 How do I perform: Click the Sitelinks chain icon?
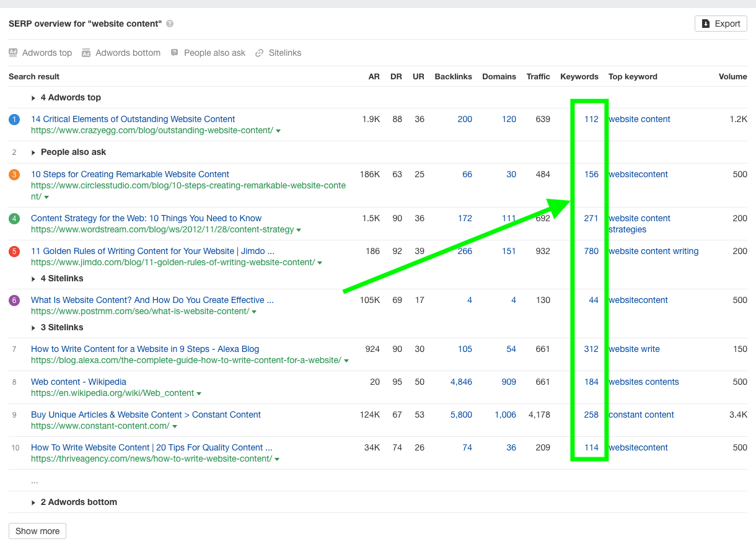tap(260, 53)
